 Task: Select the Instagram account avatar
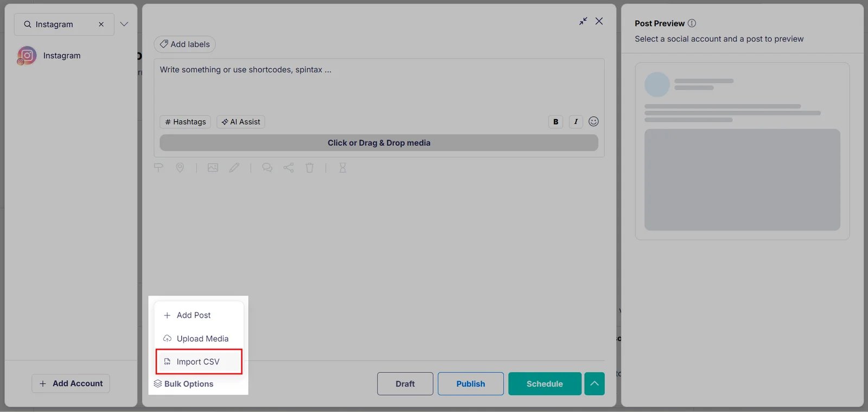click(27, 55)
